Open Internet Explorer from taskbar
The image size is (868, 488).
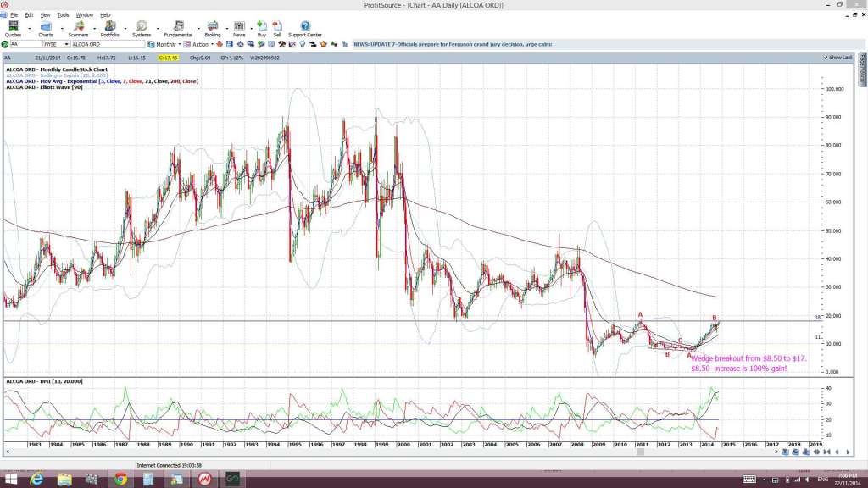pyautogui.click(x=36, y=480)
